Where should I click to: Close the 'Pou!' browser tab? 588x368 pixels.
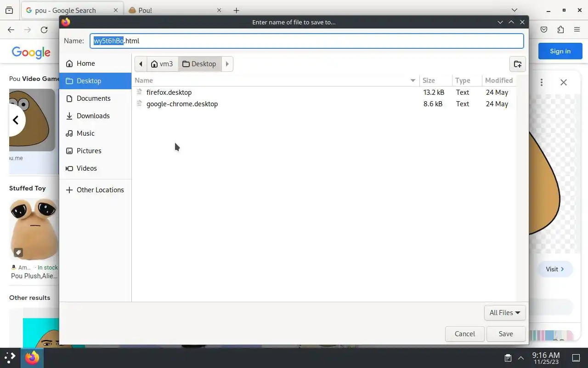point(219,10)
